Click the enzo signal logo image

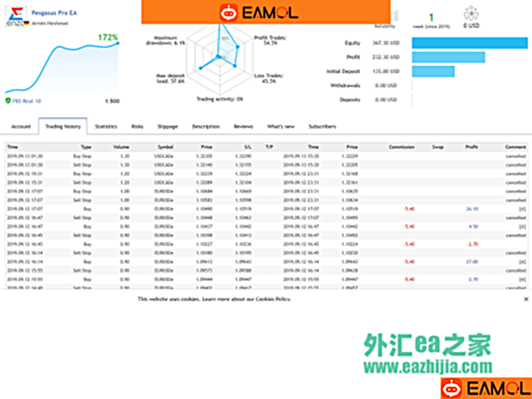point(16,17)
